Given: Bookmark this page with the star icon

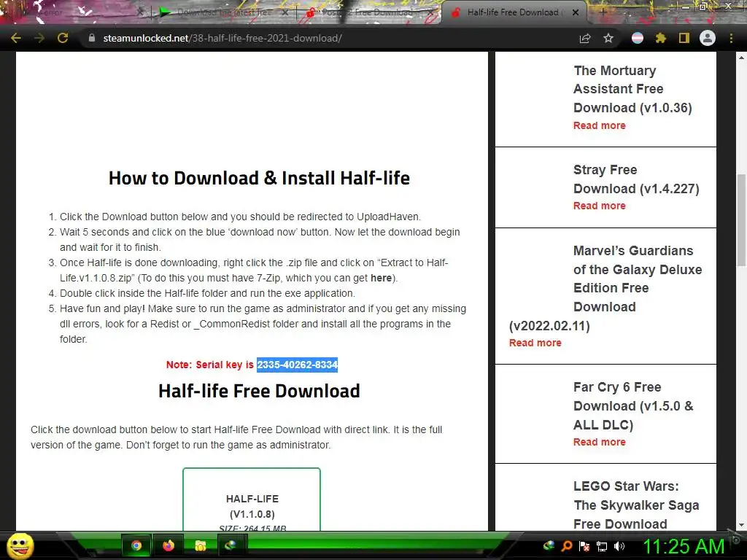Looking at the screenshot, I should click(608, 38).
